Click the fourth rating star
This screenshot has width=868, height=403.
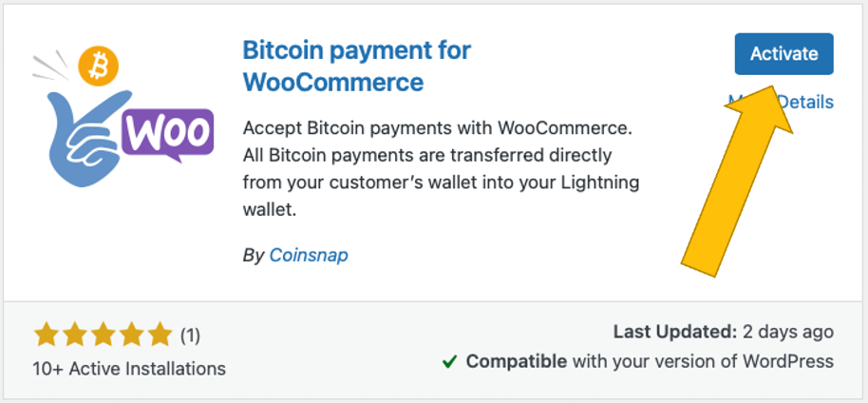coord(131,335)
